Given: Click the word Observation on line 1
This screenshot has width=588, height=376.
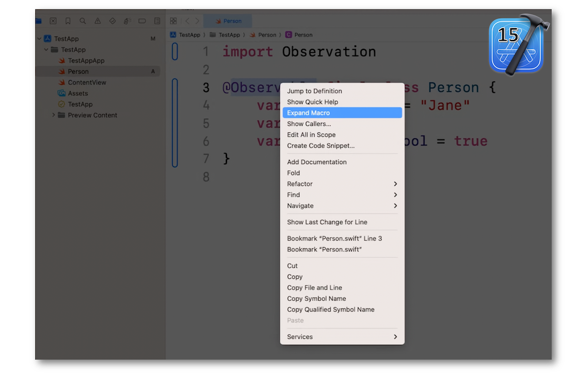Looking at the screenshot, I should [329, 52].
